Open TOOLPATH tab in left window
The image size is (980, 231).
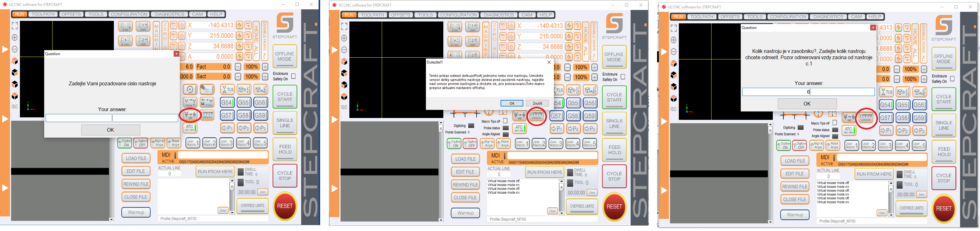click(x=43, y=14)
